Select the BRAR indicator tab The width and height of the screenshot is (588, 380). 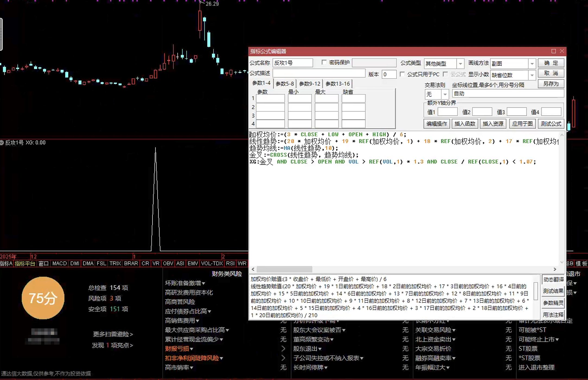(x=131, y=263)
